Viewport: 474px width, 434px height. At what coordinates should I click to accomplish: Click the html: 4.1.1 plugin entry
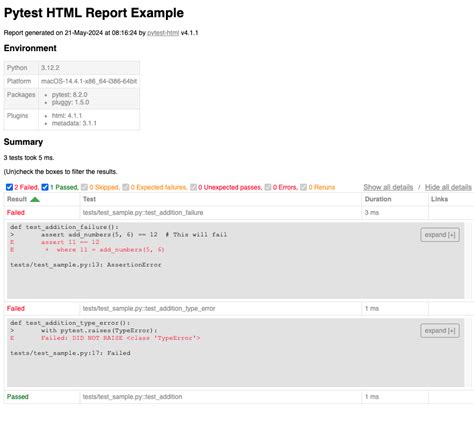67,116
